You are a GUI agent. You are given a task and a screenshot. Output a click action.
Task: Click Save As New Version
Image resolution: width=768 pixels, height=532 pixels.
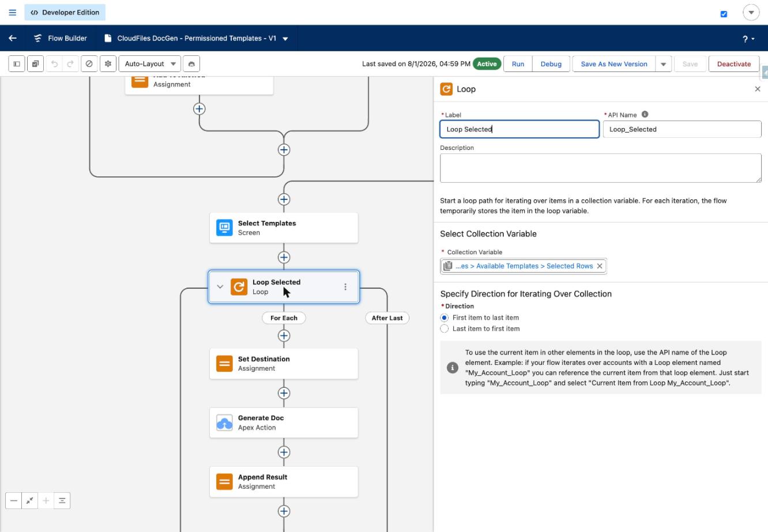(x=613, y=64)
